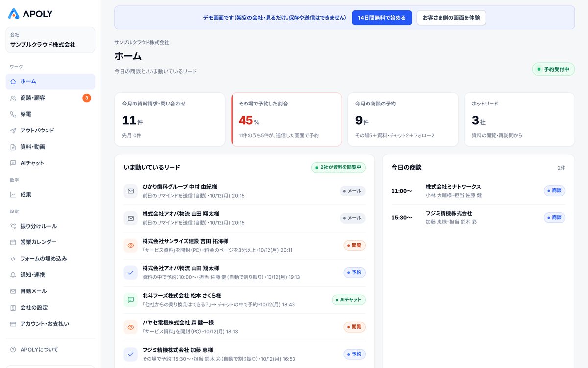Click お客さま側の画面を体験 button
Image resolution: width=588 pixels, height=368 pixels.
coord(451,18)
